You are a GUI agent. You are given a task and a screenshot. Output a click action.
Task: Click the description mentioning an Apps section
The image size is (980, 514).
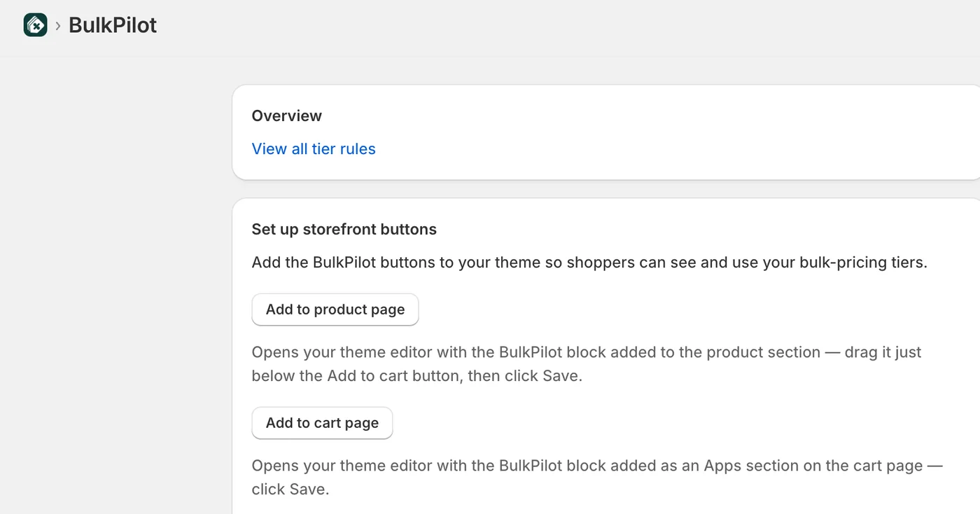click(597, 477)
